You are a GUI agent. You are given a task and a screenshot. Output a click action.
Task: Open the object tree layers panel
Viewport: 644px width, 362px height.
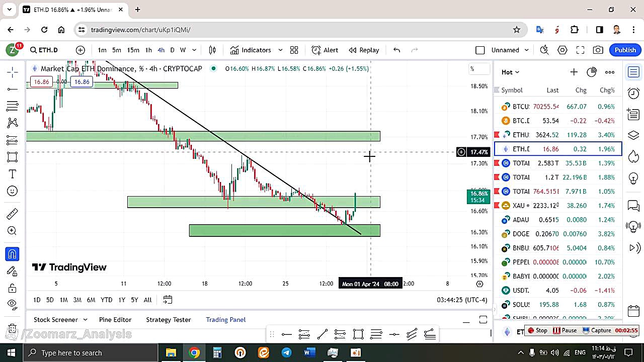click(633, 136)
